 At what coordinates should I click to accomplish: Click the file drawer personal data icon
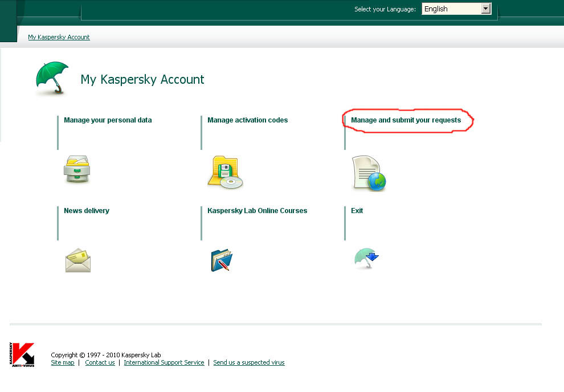[x=77, y=169]
